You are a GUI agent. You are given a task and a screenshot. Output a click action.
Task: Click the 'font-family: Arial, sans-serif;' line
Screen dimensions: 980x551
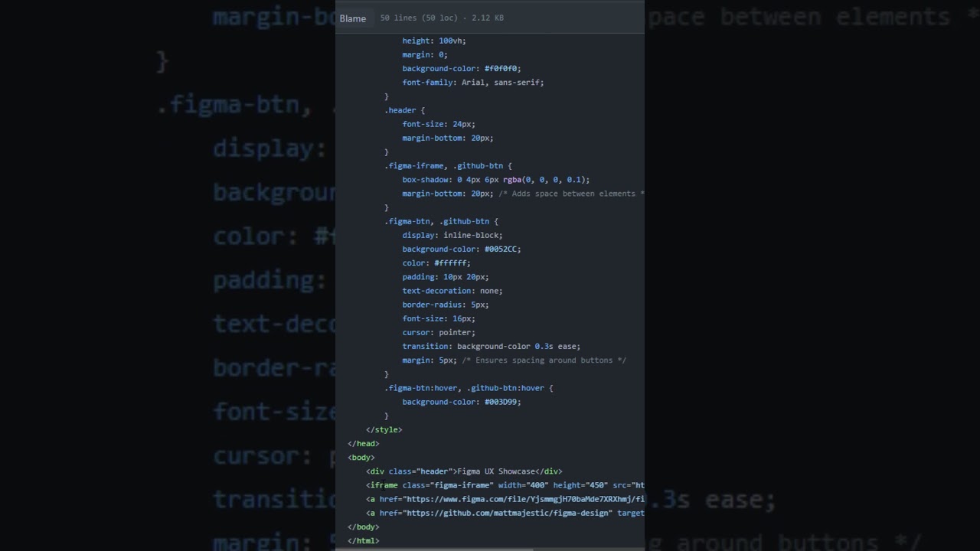pyautogui.click(x=473, y=82)
